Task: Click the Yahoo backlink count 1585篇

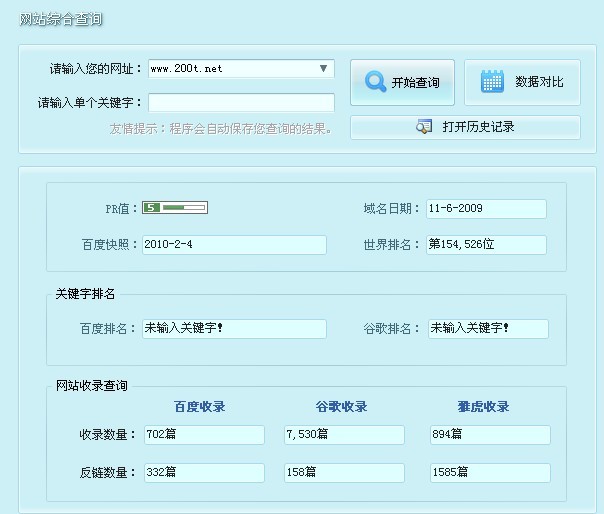Action: click(490, 472)
